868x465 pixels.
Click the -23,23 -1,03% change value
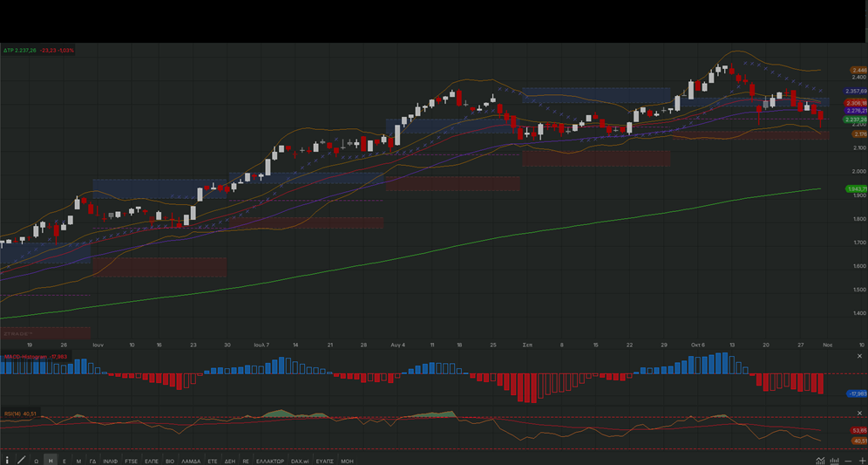57,50
